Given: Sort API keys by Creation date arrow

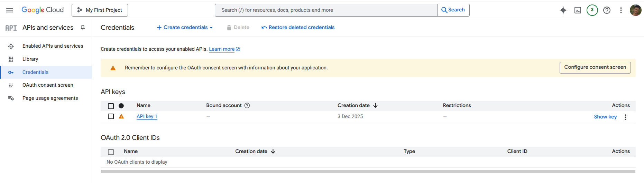Looking at the screenshot, I should (376, 105).
